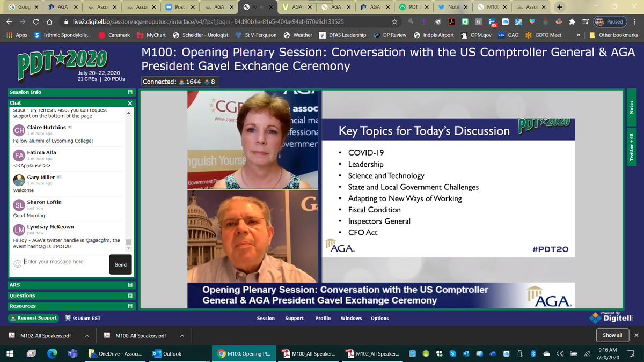Open the OPM.gov bookmark
This screenshot has height=362, width=644.
coord(476,35)
